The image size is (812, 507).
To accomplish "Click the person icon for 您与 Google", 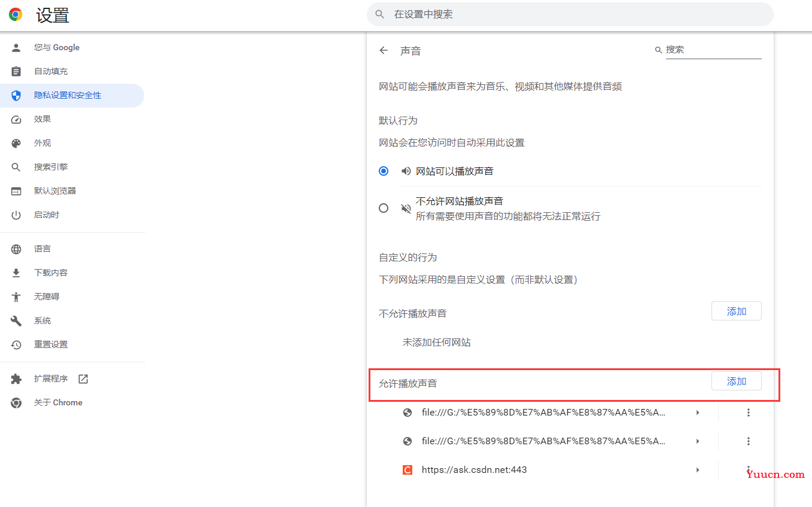I will 16,47.
